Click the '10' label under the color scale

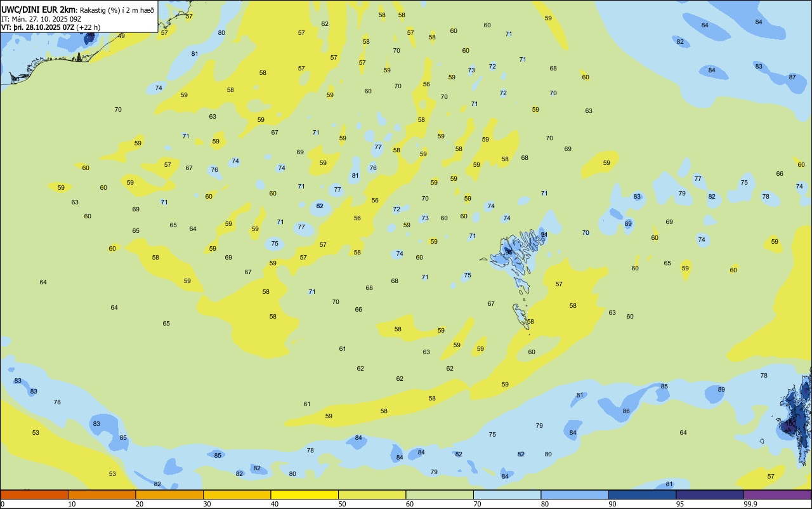click(72, 504)
